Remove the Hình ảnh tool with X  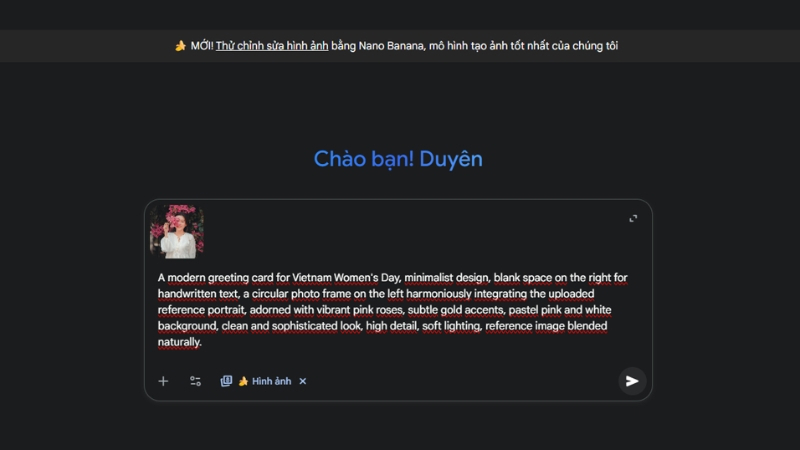tap(303, 381)
